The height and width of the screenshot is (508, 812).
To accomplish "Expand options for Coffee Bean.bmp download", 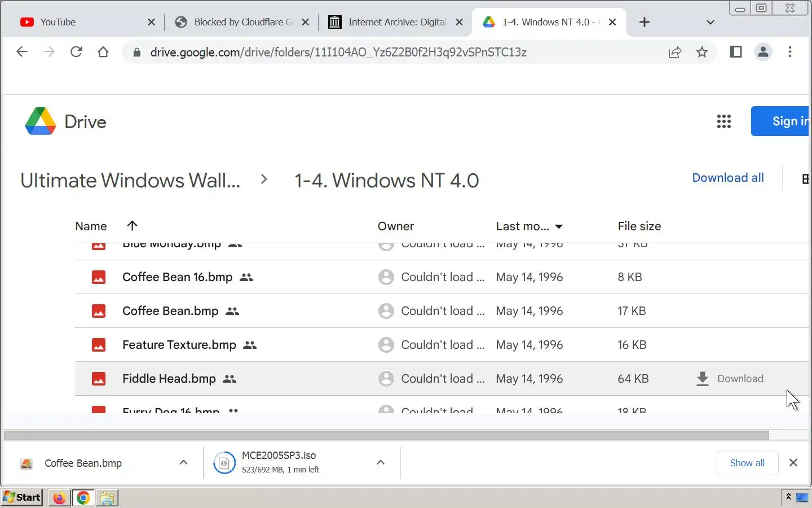I will point(183,462).
